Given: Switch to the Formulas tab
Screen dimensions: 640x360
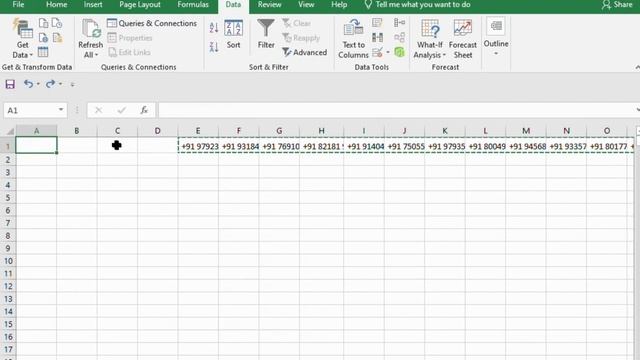Looking at the screenshot, I should coord(193,4).
